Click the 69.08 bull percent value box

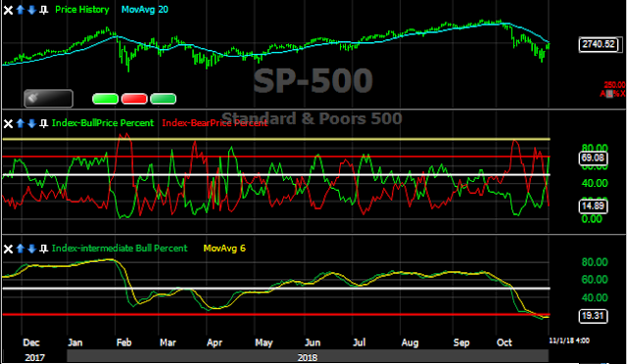pyautogui.click(x=594, y=159)
